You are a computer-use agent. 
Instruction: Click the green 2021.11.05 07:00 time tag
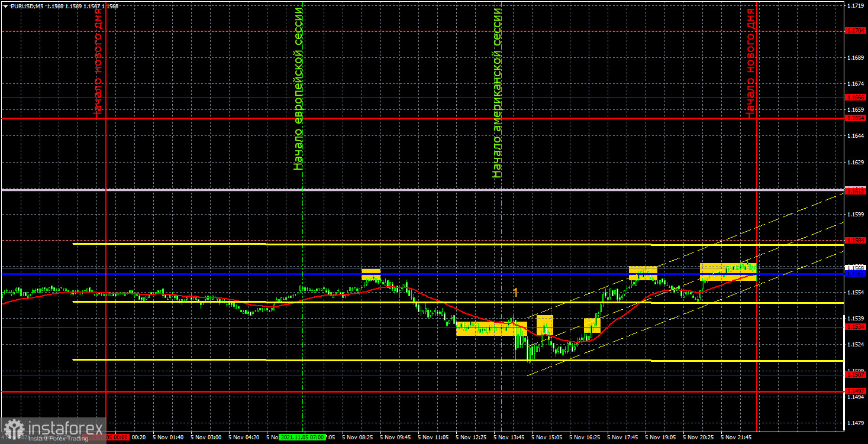302,437
